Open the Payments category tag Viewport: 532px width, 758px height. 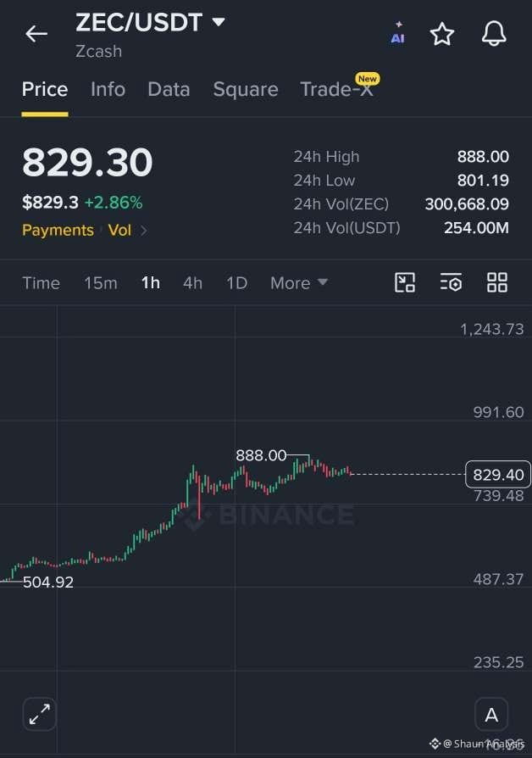[x=58, y=230]
